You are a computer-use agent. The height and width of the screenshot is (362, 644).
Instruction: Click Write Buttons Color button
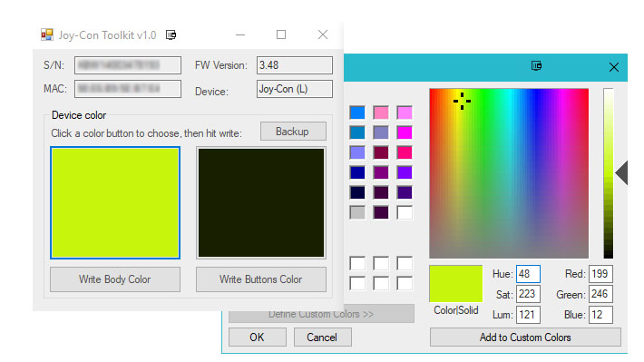[261, 279]
